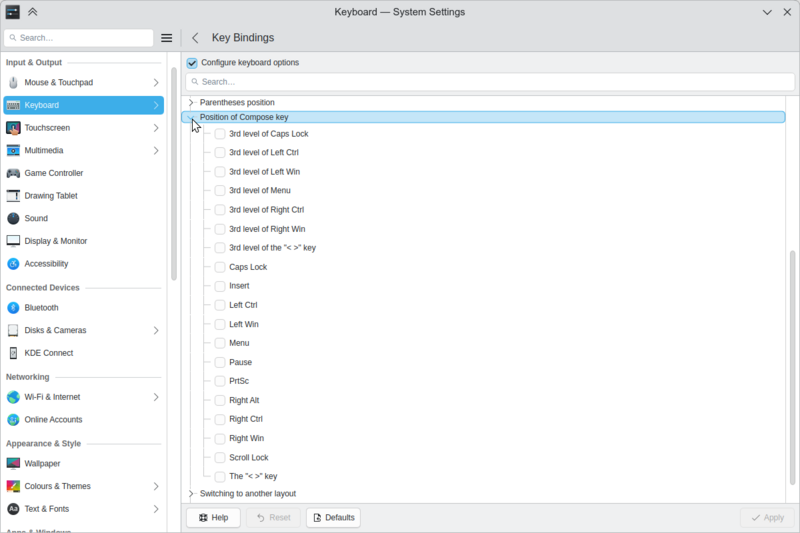Open Drawing Tablet settings icon

(14, 196)
